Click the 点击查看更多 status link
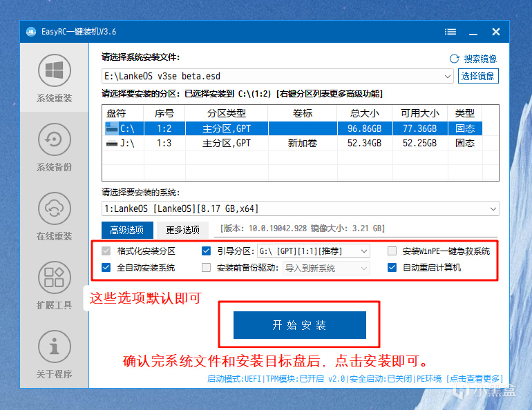Screen dimensions: 532x410 [x=475, y=379]
